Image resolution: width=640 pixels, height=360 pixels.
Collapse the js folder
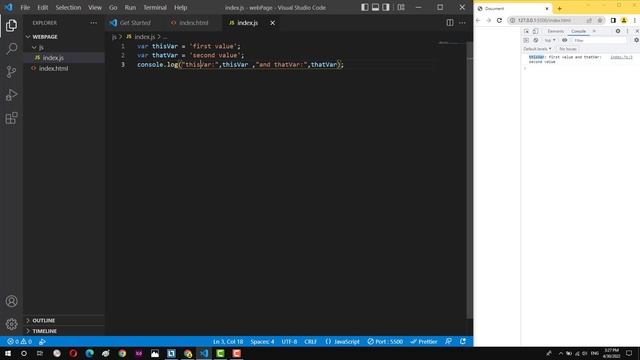coord(64,47)
